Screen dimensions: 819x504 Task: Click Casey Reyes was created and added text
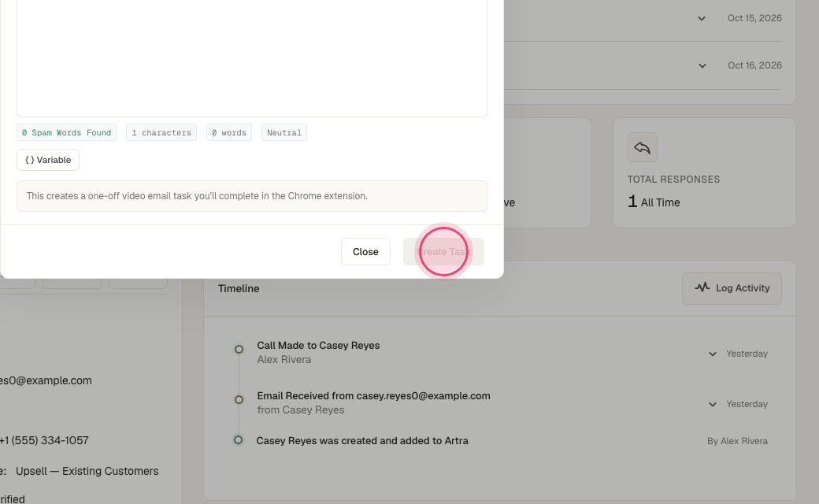click(x=362, y=441)
